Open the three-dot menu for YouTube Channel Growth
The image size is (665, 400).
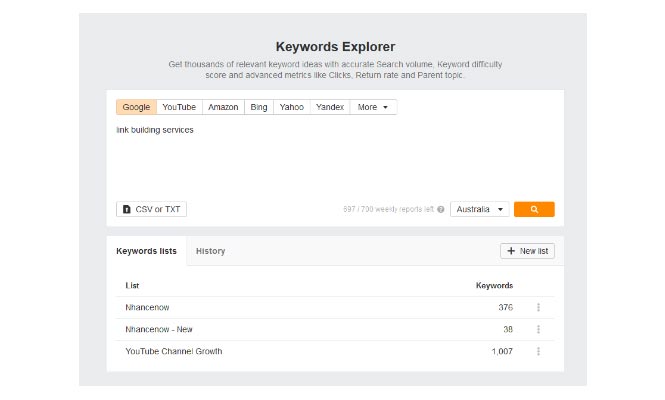coord(538,351)
